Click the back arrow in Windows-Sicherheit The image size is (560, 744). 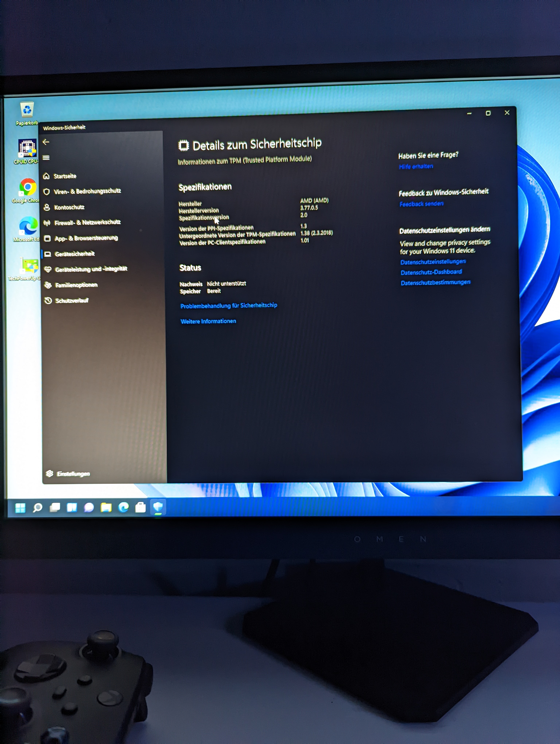tap(46, 142)
